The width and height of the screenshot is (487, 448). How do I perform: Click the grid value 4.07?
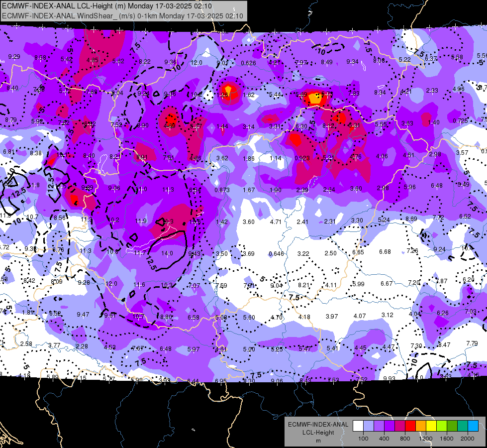(x=360, y=316)
